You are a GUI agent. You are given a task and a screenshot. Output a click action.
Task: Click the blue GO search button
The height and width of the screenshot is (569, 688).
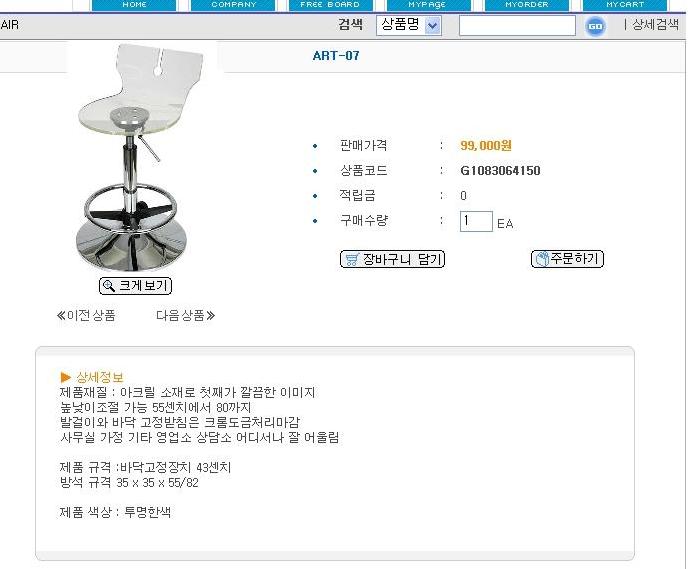tap(595, 26)
